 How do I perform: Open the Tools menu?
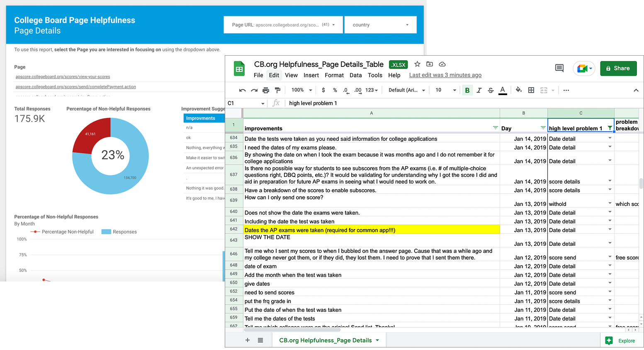[375, 75]
